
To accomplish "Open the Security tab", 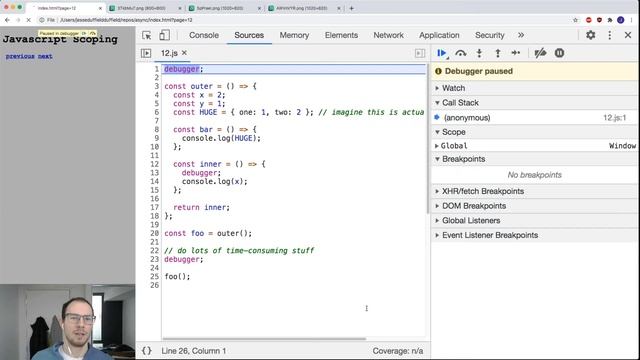I will 489,35.
